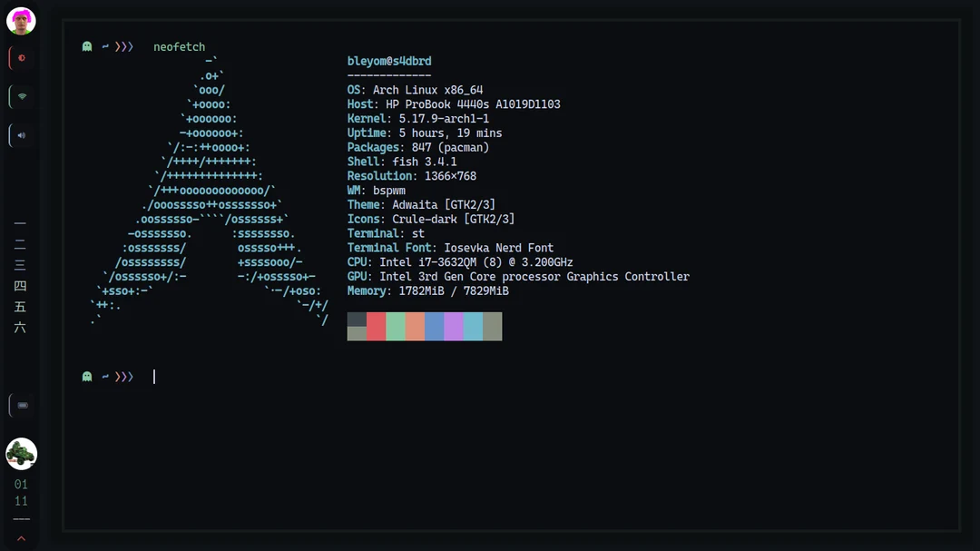This screenshot has width=980, height=551.
Task: Click the red swatch in the neofetch color palette
Action: coord(377,326)
